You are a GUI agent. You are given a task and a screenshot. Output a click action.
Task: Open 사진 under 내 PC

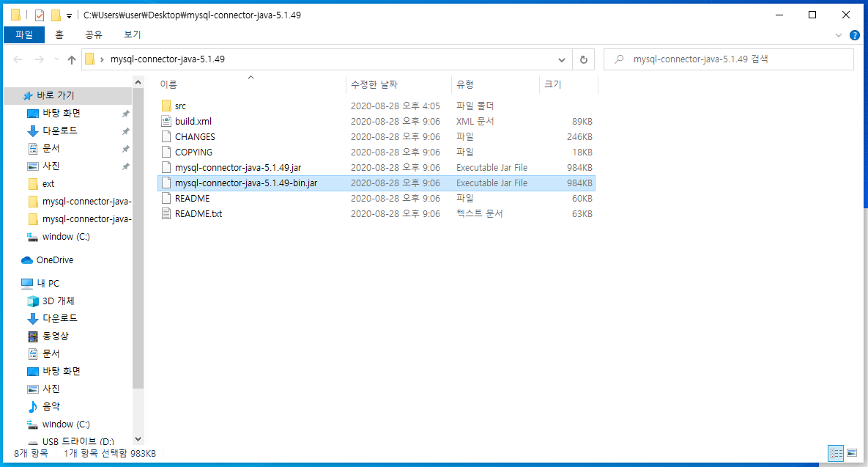(x=51, y=389)
